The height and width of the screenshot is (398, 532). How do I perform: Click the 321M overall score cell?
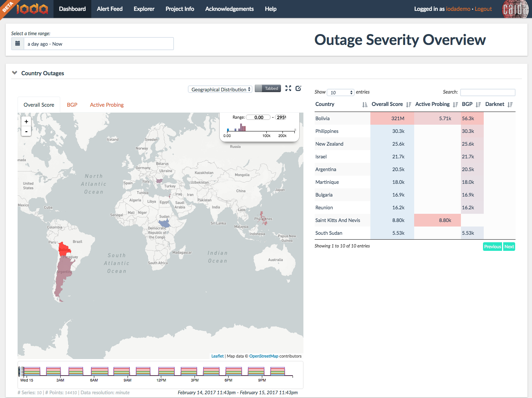tap(392, 118)
